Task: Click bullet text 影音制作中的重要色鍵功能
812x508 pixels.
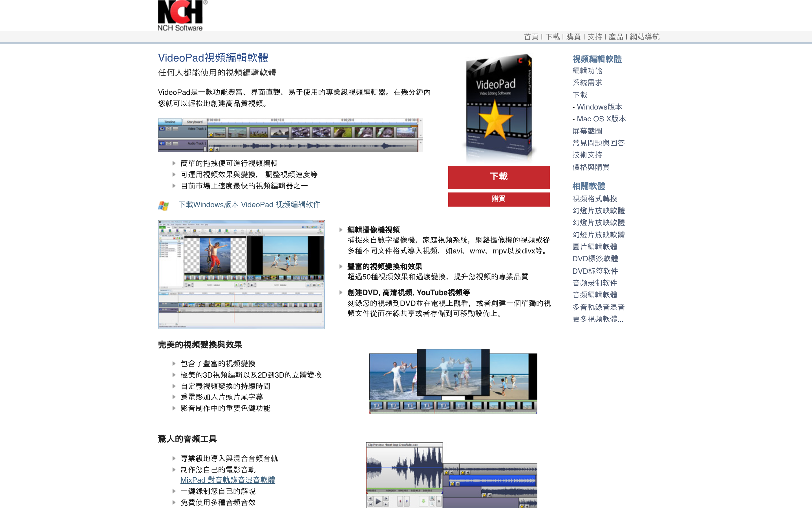Action: point(226,408)
